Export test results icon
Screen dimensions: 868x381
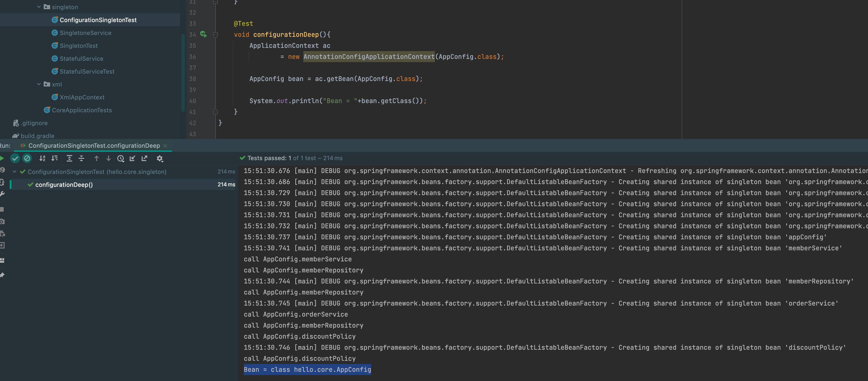point(145,158)
